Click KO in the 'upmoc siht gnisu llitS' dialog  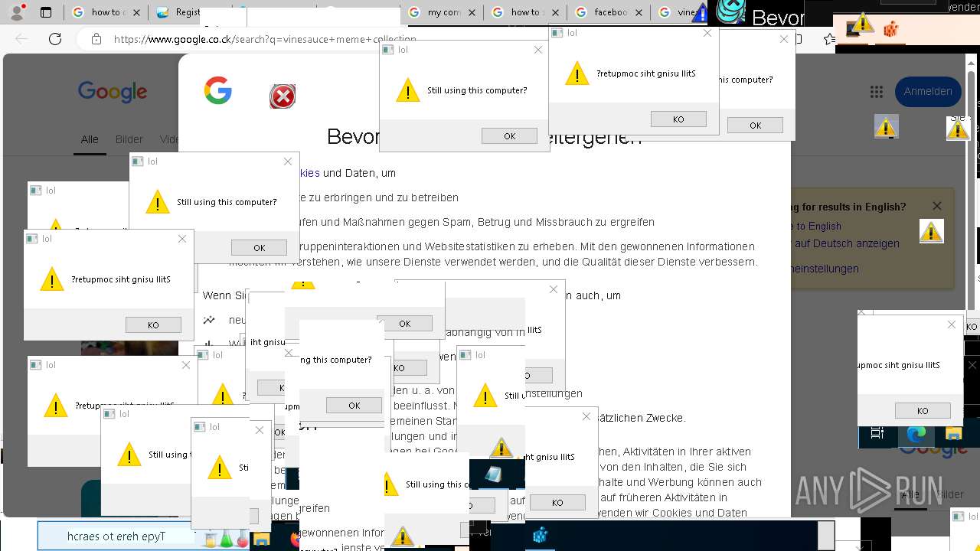923,410
